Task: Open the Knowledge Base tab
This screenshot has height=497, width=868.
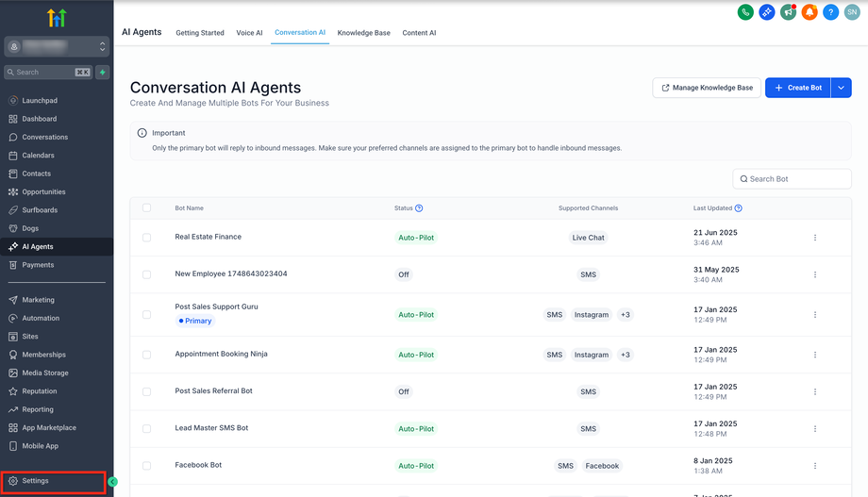Action: 363,33
